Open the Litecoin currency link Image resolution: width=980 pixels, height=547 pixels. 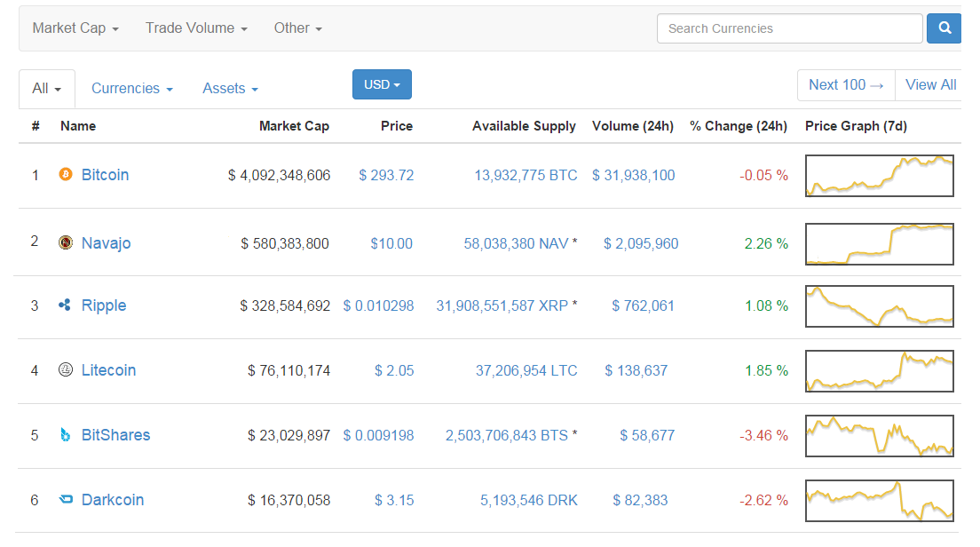[109, 370]
